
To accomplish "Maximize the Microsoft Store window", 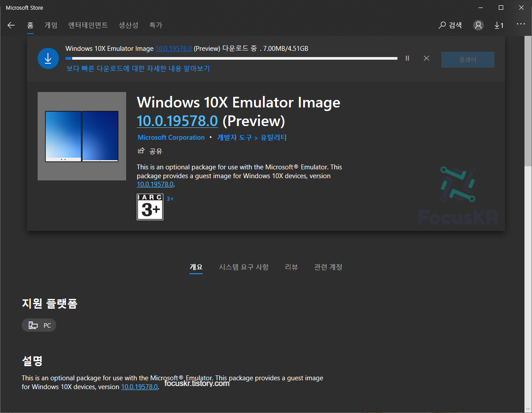I will click(x=501, y=8).
